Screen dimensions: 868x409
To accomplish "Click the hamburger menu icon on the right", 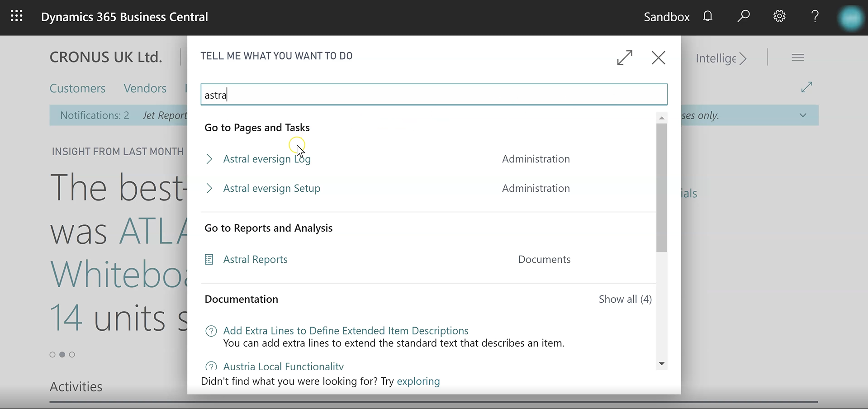I will point(797,57).
